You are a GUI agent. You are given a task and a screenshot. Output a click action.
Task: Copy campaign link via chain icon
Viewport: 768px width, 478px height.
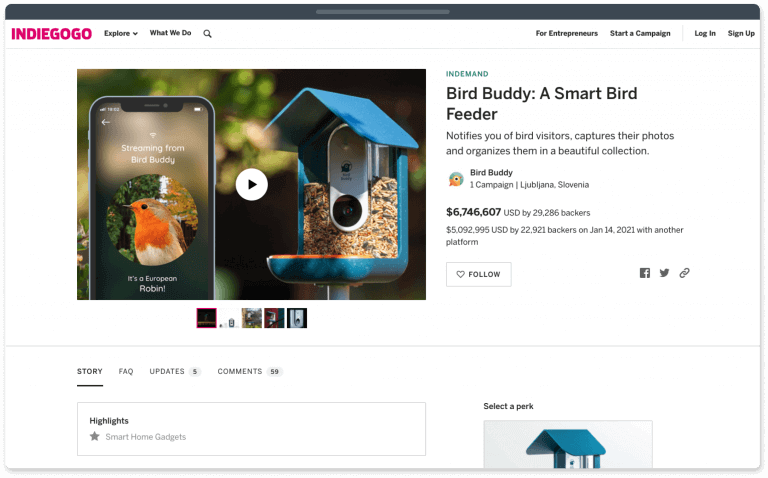point(684,273)
